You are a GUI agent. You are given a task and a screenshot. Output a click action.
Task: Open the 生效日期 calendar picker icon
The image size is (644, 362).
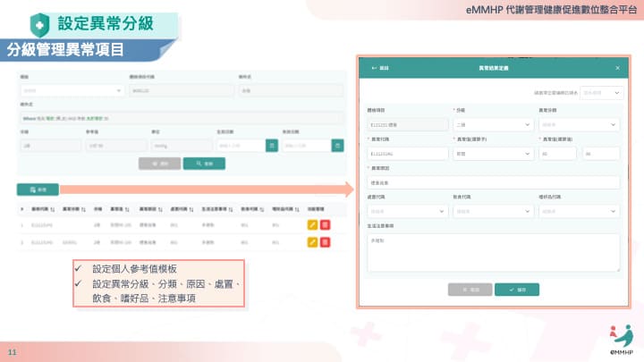point(273,145)
